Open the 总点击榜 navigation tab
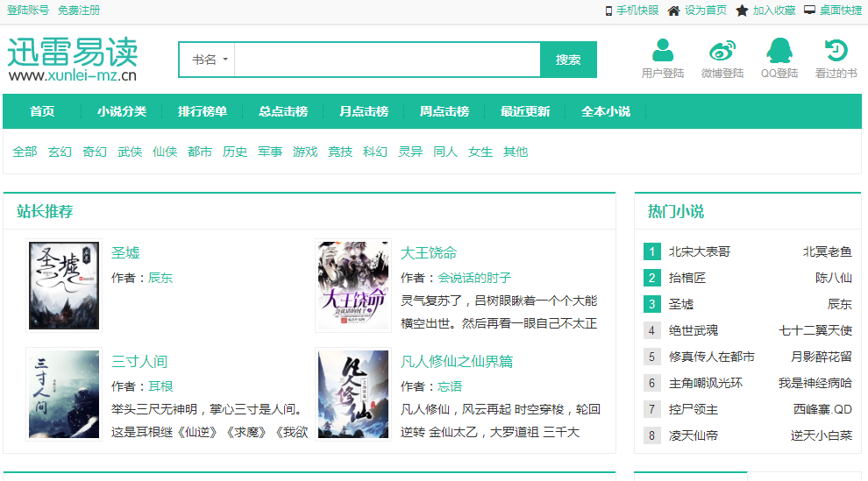The image size is (868, 481). pyautogui.click(x=283, y=111)
